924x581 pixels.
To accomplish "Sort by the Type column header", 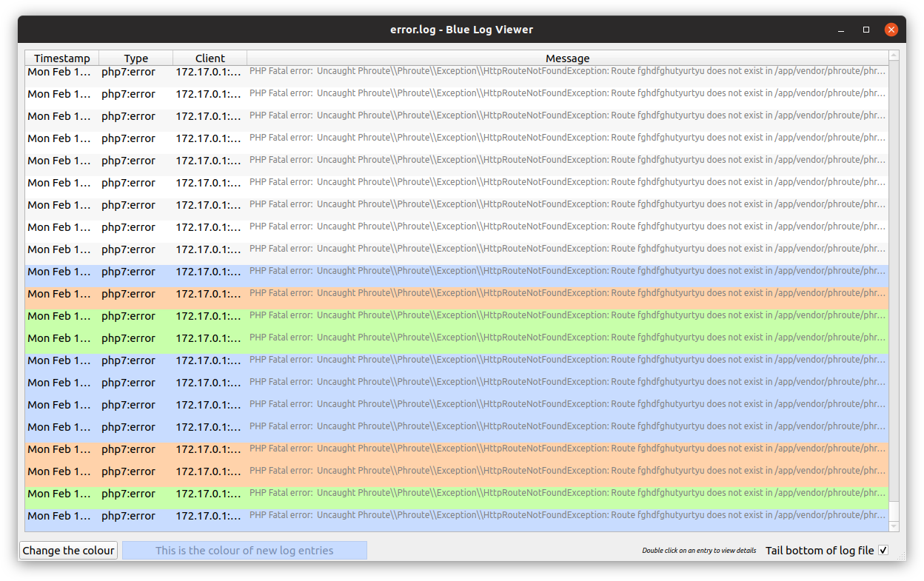I will tap(136, 58).
